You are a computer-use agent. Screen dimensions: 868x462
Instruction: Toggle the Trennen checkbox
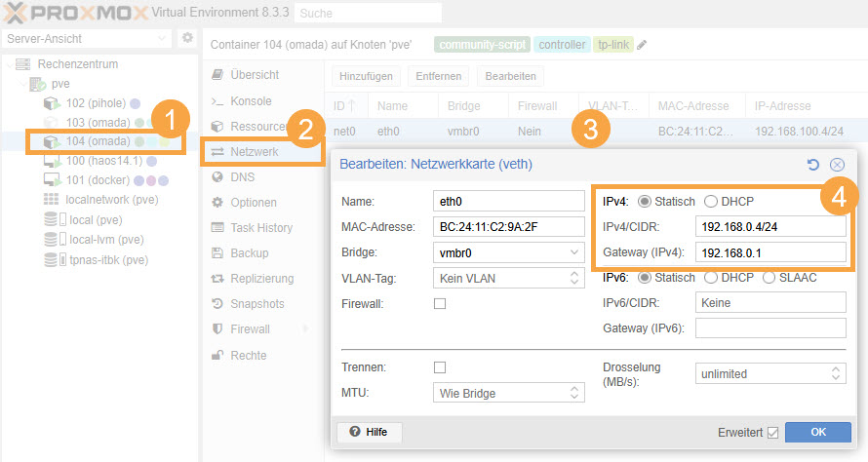(x=440, y=367)
